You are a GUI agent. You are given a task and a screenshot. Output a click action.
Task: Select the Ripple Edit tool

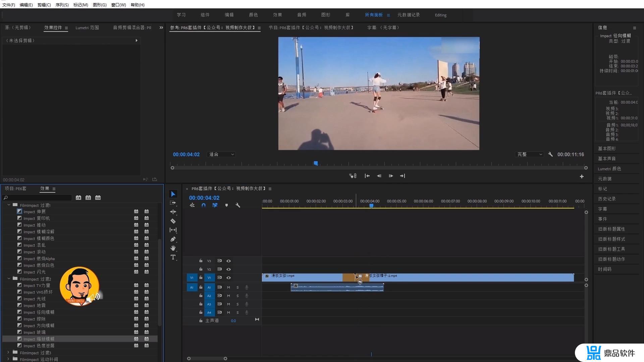(173, 212)
